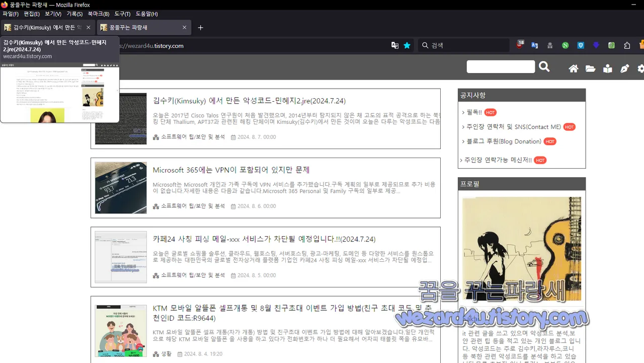This screenshot has height=363, width=644.
Task: Click the HOT badge beside 필독!!
Action: coord(491,113)
